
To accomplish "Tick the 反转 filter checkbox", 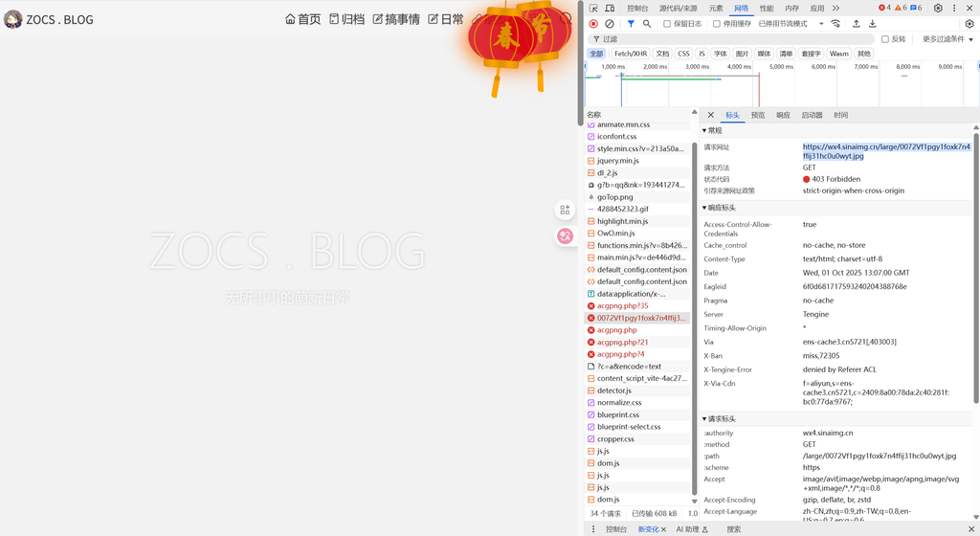I will (885, 39).
